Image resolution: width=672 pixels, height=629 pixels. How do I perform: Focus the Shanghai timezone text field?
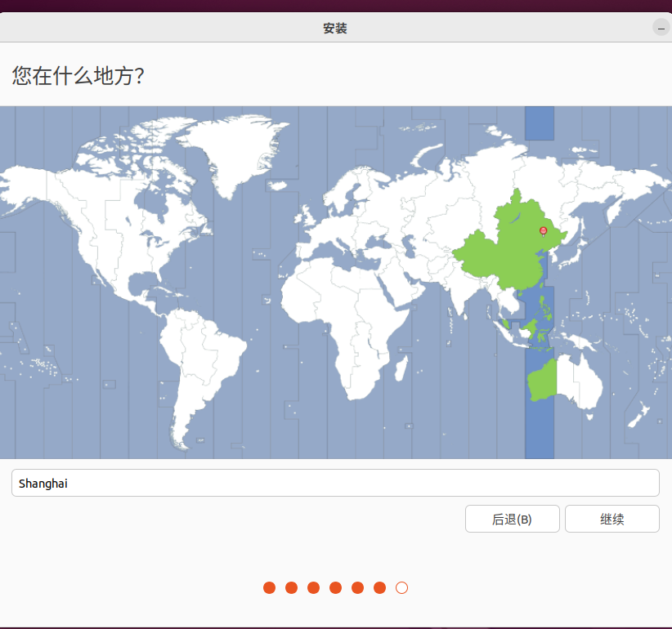[x=335, y=483]
